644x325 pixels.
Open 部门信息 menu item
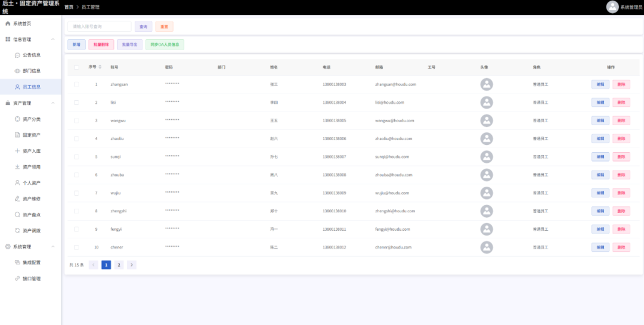point(31,71)
